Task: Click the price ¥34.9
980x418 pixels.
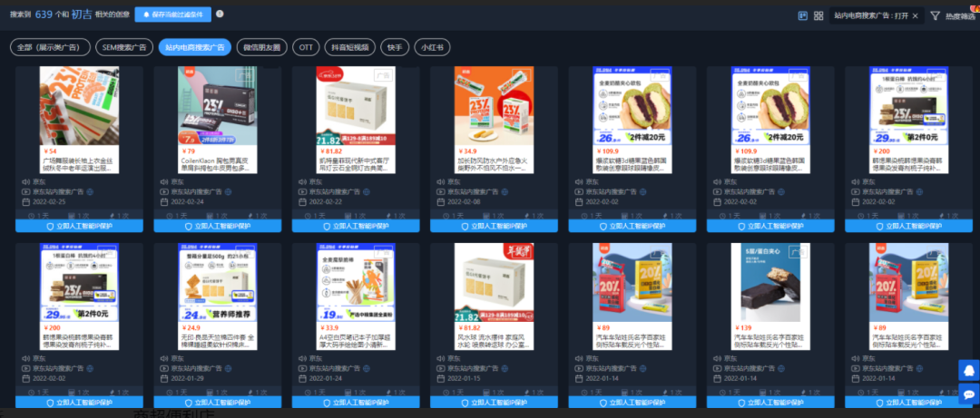Action: click(467, 151)
